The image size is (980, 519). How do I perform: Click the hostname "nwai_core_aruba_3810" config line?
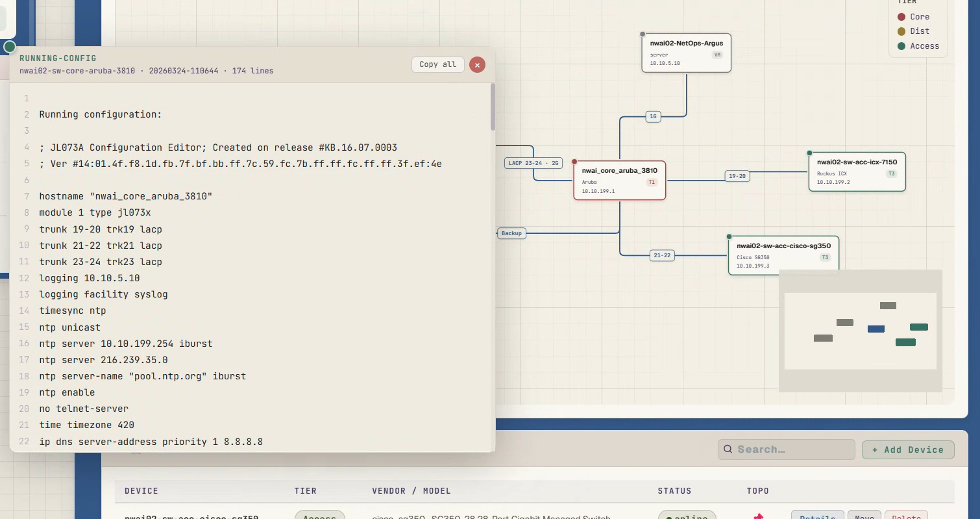pos(126,196)
